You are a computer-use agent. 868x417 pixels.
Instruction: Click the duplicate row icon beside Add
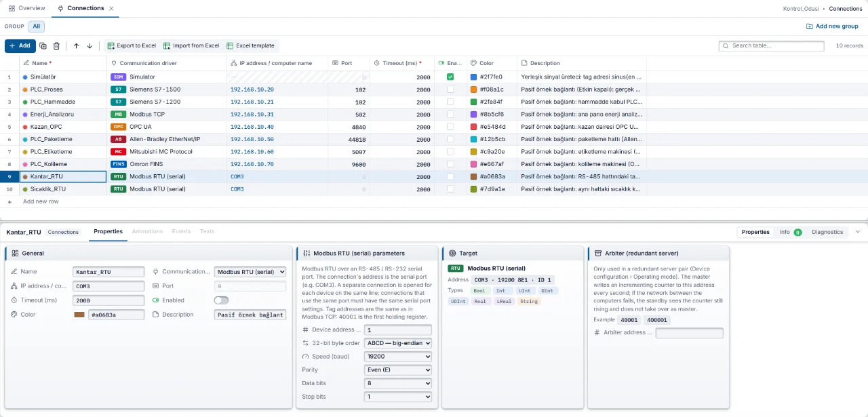coord(43,46)
